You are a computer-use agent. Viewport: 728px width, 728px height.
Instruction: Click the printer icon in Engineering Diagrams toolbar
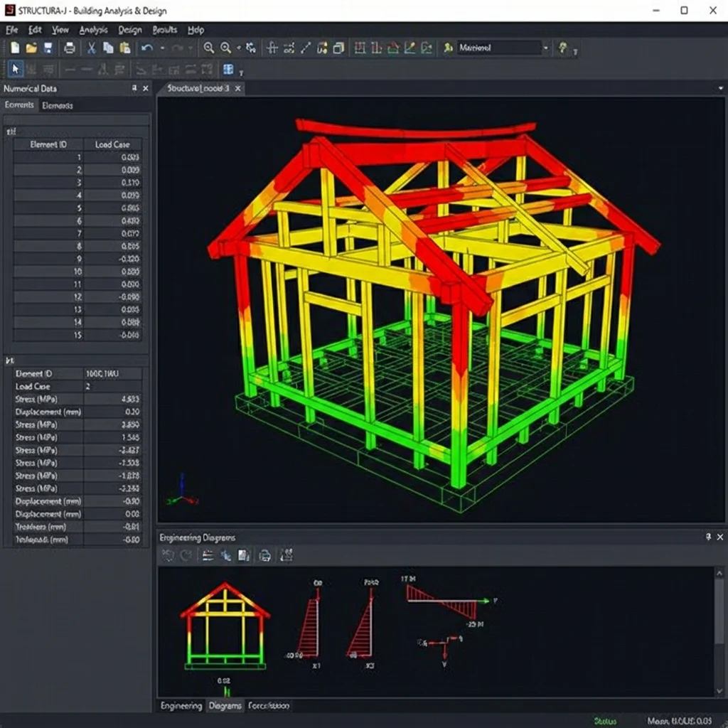pos(265,556)
